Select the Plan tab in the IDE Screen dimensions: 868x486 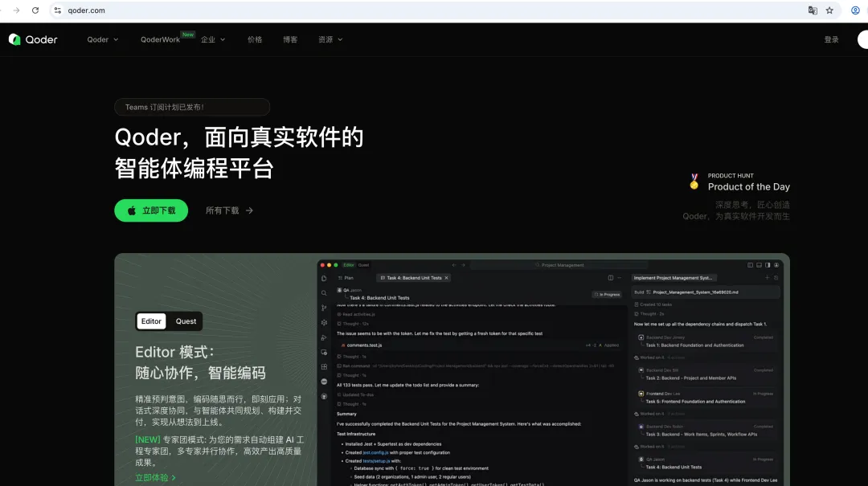coord(346,278)
